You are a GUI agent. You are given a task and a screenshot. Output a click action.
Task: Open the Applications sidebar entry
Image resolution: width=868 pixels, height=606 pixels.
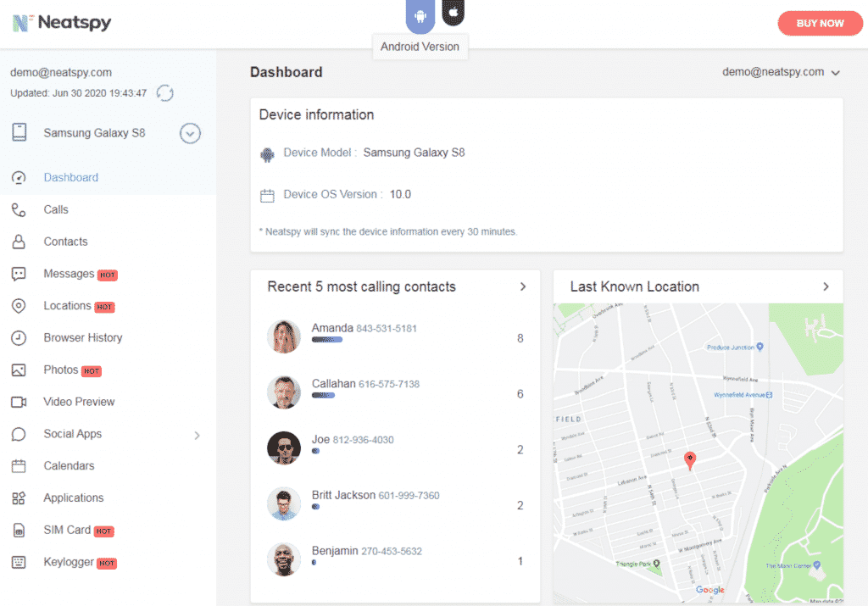(75, 498)
